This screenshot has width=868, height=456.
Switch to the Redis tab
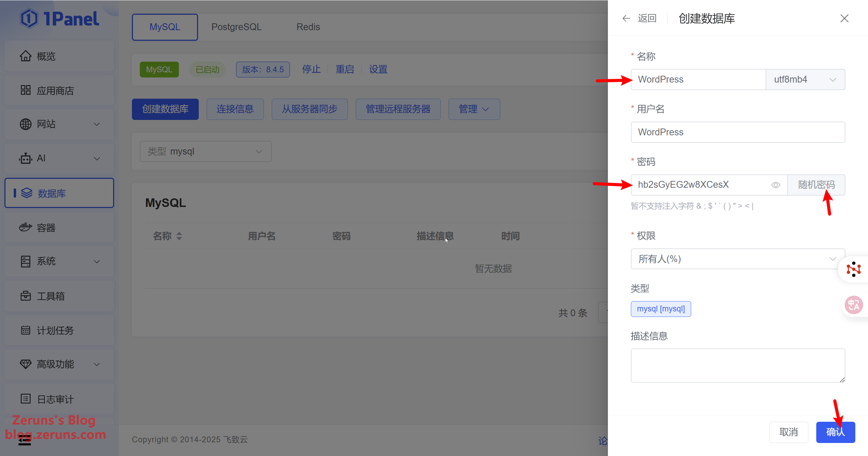point(308,27)
